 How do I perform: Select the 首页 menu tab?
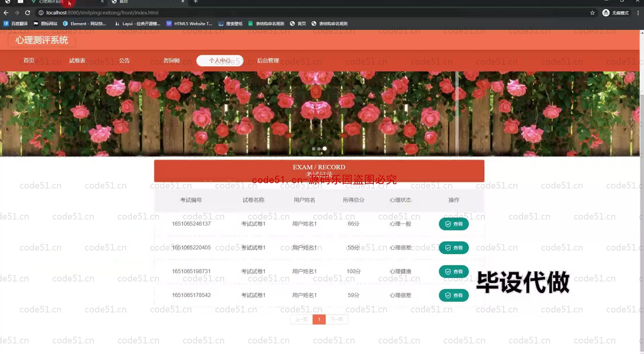click(x=28, y=60)
